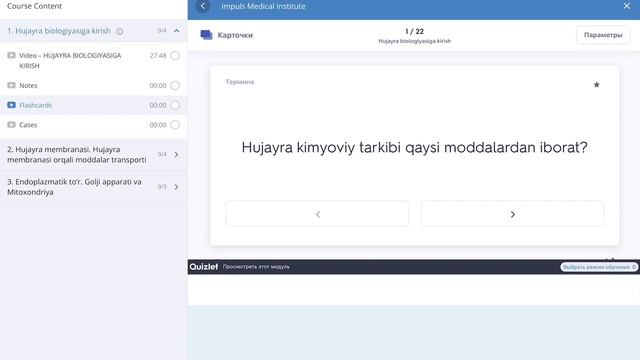The height and width of the screenshot is (360, 640).
Task: Show info for Hujayra biologiyasiga kirish
Action: [120, 31]
